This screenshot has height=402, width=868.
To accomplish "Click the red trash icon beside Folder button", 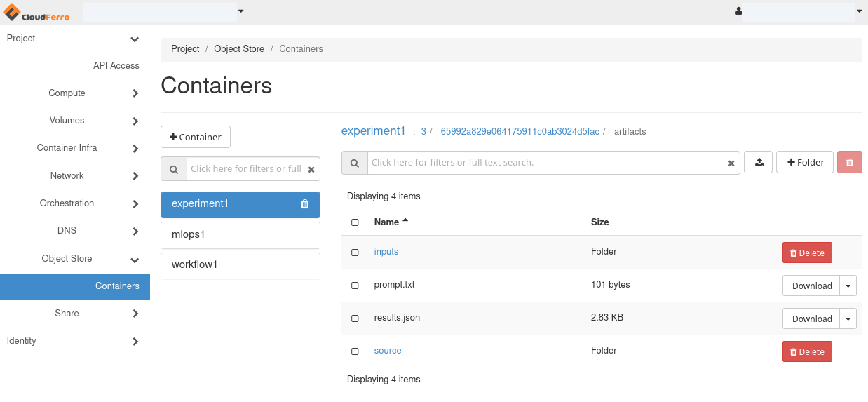I will [850, 162].
